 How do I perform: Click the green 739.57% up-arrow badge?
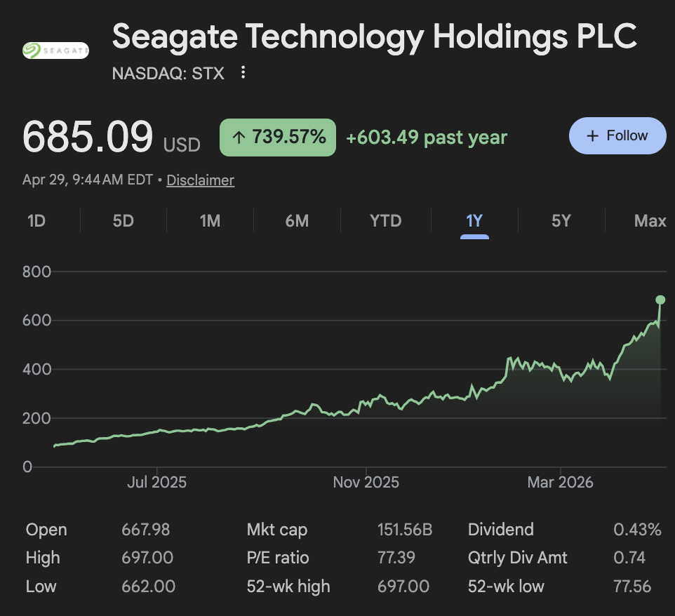(278, 138)
